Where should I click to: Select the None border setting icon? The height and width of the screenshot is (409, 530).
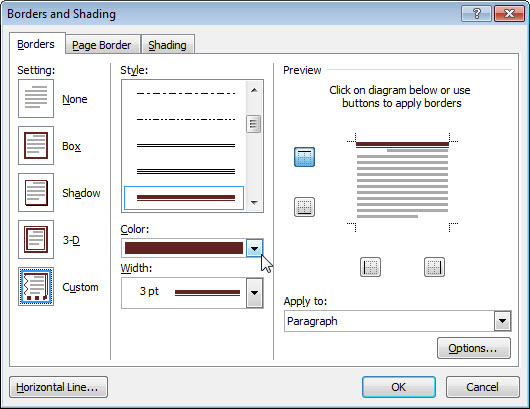(x=36, y=99)
